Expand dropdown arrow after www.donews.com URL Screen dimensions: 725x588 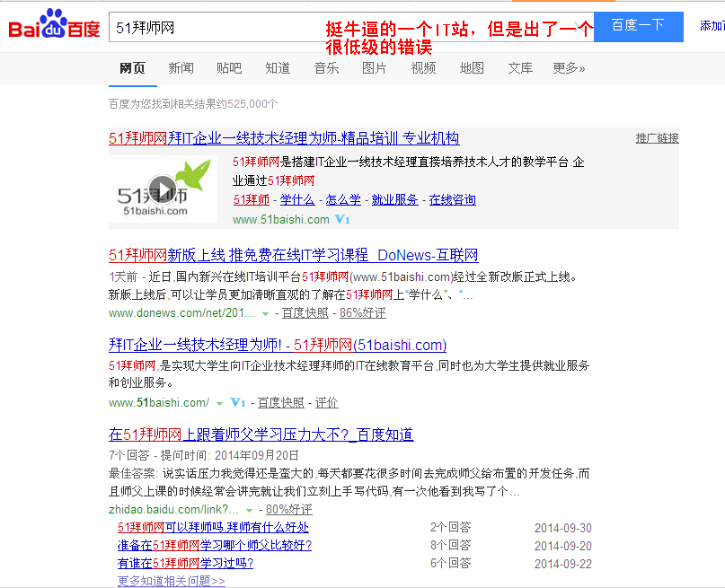click(x=265, y=314)
